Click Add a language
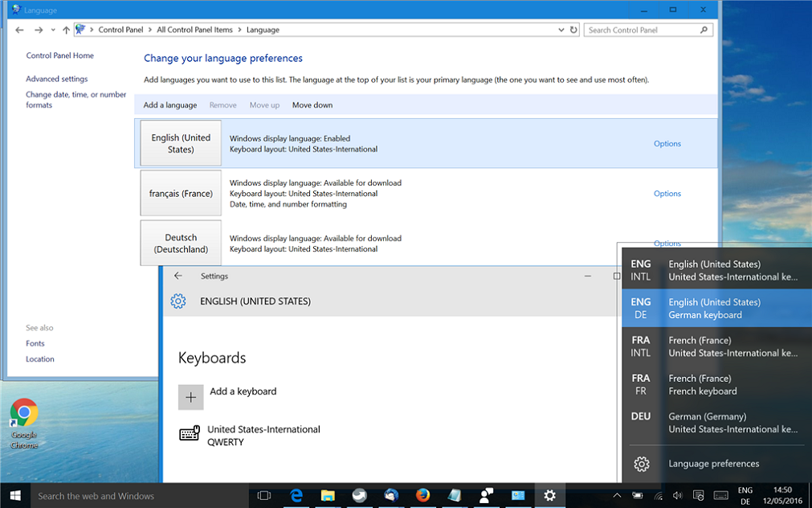The image size is (812, 508). (169, 104)
